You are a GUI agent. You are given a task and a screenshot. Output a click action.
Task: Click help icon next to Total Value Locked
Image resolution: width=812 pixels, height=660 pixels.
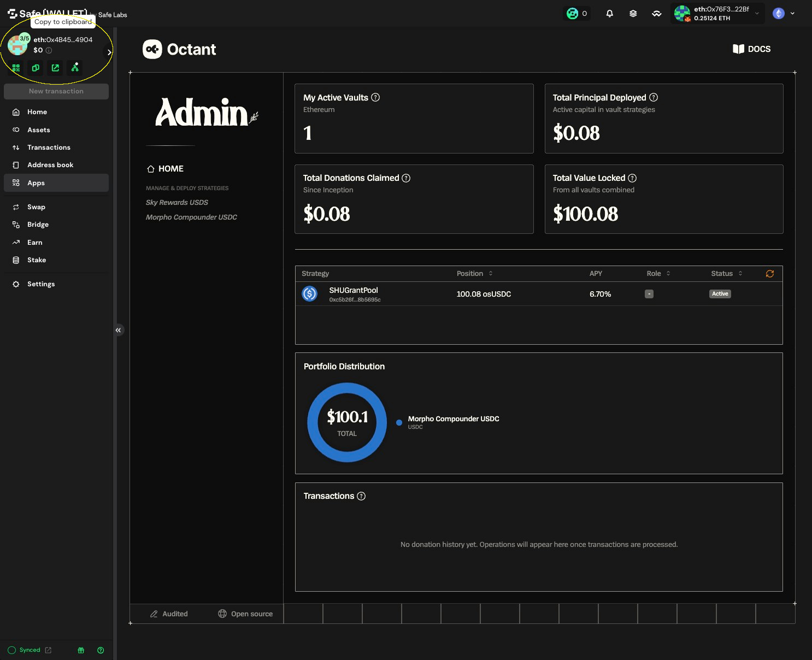coord(632,178)
